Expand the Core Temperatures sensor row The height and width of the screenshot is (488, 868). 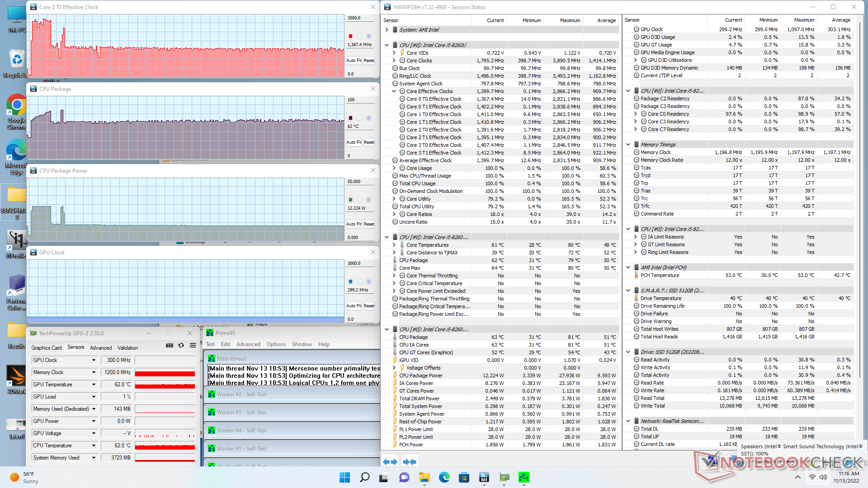[x=394, y=245]
